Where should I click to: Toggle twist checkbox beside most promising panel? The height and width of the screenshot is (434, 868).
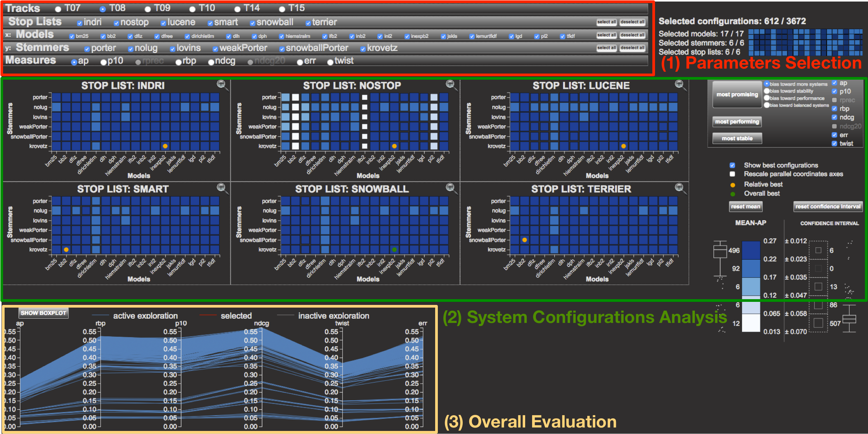tap(834, 144)
